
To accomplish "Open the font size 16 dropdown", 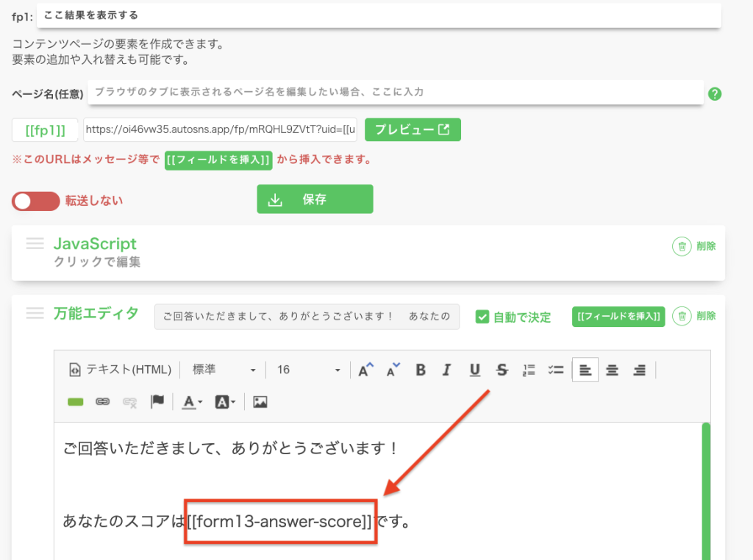I will (x=308, y=370).
